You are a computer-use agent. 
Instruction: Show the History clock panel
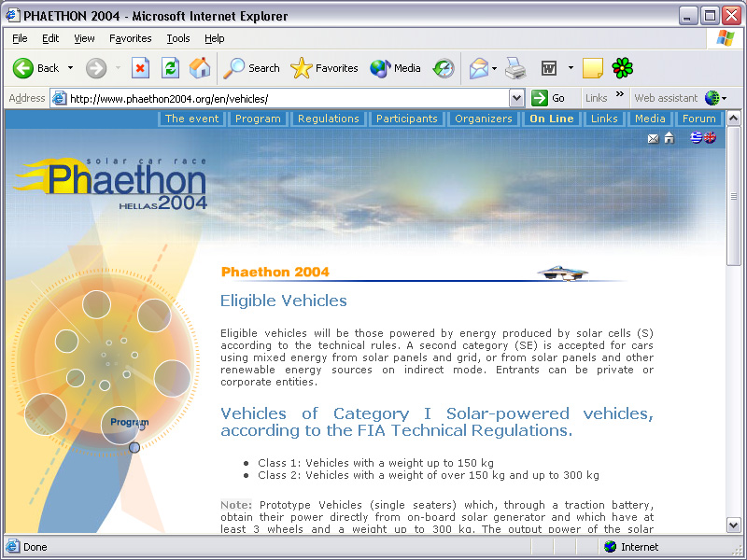(444, 68)
